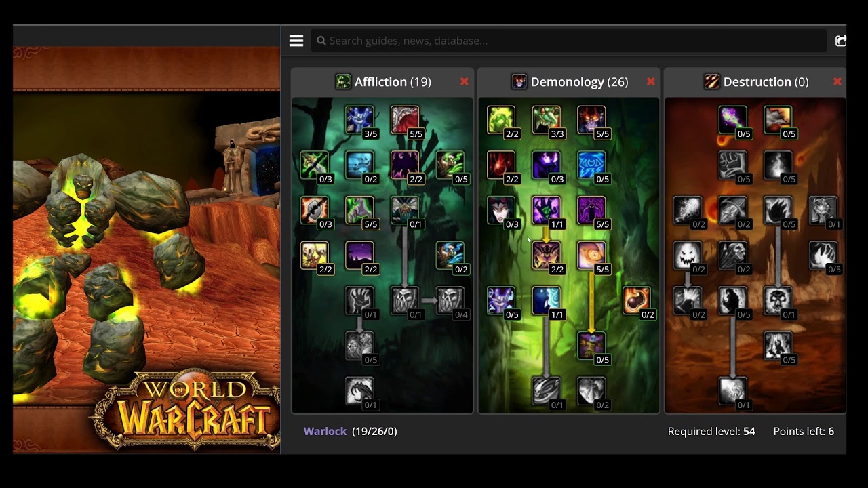Click the greyed Soul Link talent (0/1)
The width and height of the screenshot is (868, 488).
[547, 391]
